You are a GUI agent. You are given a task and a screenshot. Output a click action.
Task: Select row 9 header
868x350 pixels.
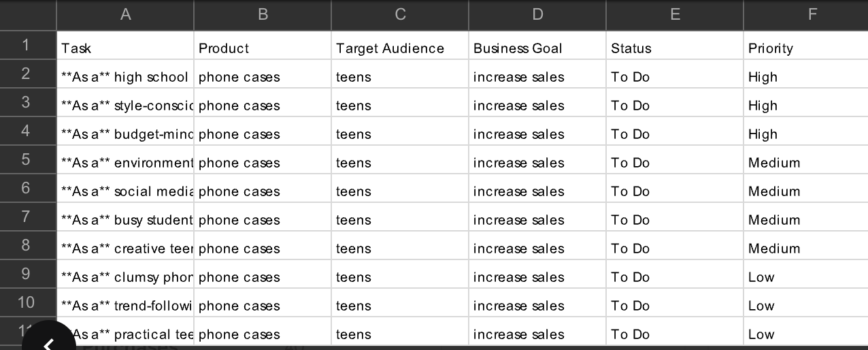28,274
